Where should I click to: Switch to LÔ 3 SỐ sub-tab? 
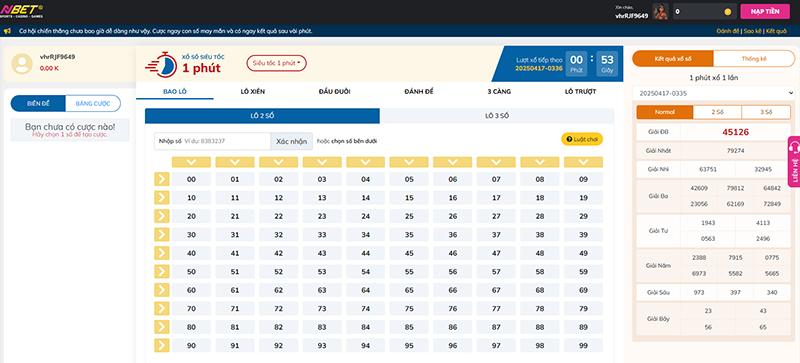point(497,116)
